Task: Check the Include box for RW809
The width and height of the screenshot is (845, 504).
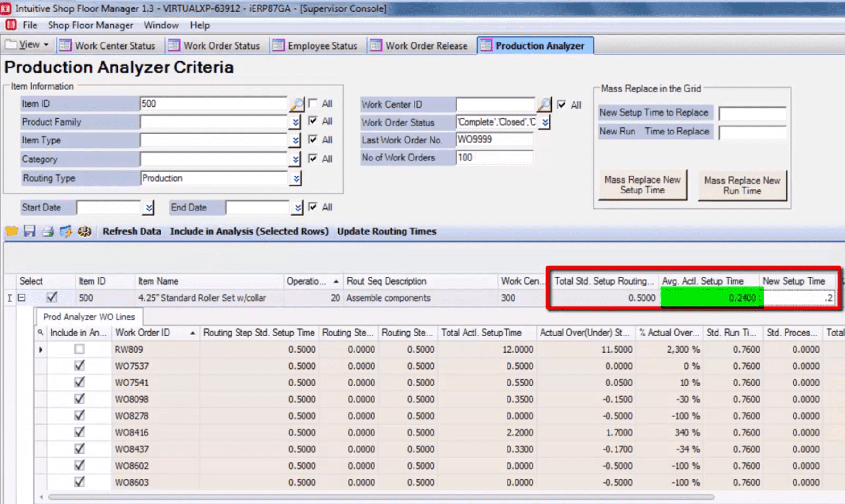Action: point(79,349)
